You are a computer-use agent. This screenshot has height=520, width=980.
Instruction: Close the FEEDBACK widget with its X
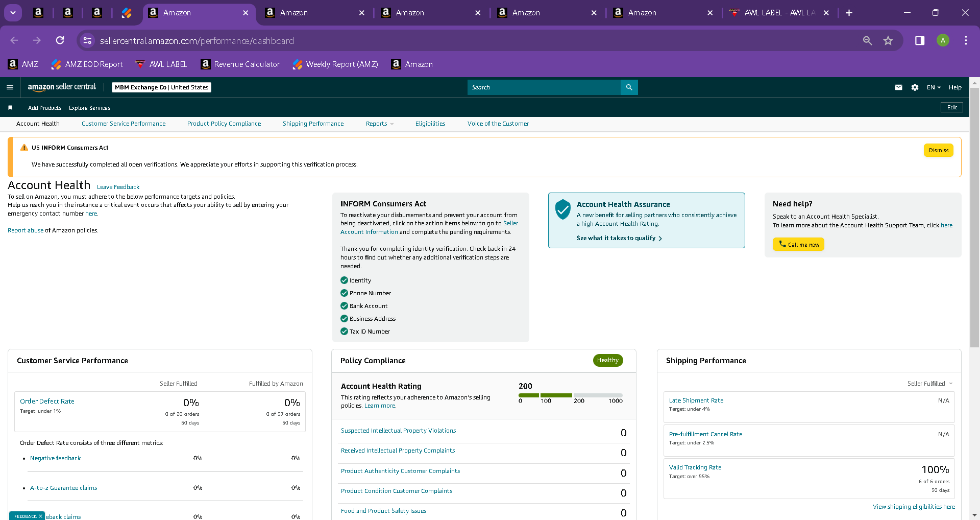[40, 516]
